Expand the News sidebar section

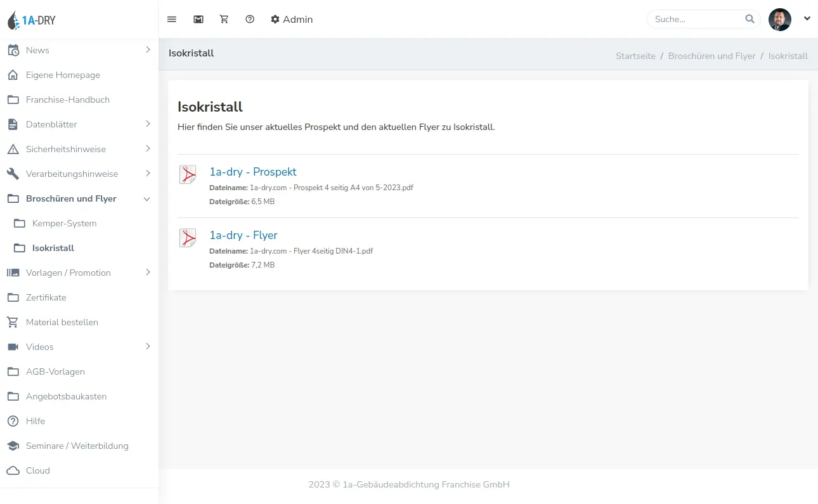coord(79,50)
